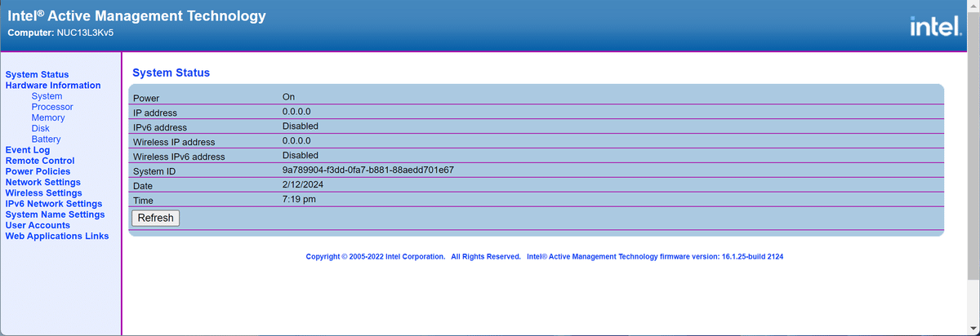Click the Intel Active Management Technology title
980x336 pixels.
point(136,15)
